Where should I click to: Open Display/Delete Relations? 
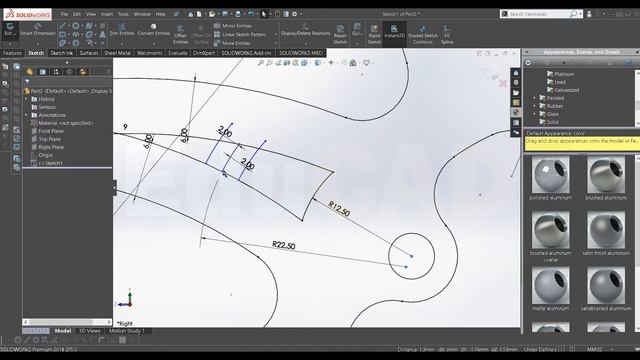tap(305, 29)
